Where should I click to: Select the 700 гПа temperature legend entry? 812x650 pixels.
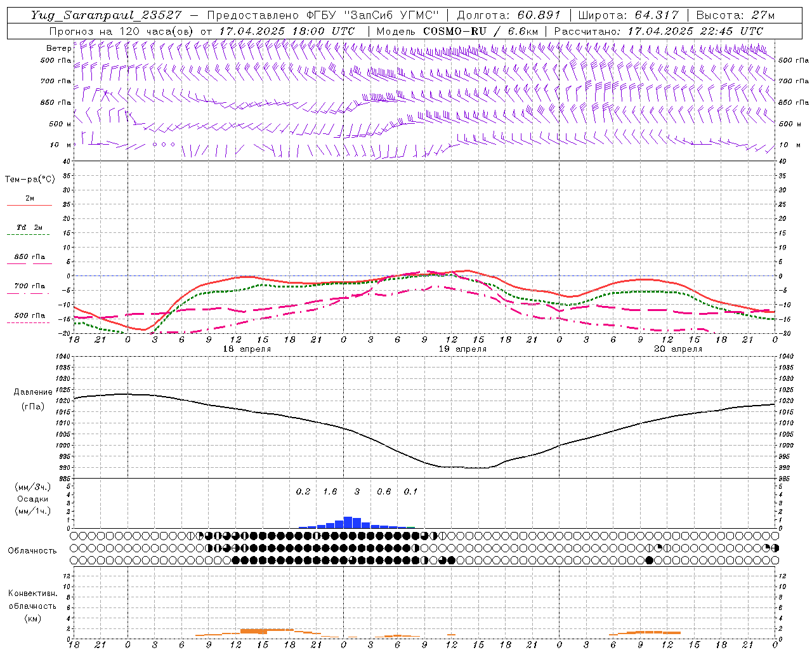29,286
